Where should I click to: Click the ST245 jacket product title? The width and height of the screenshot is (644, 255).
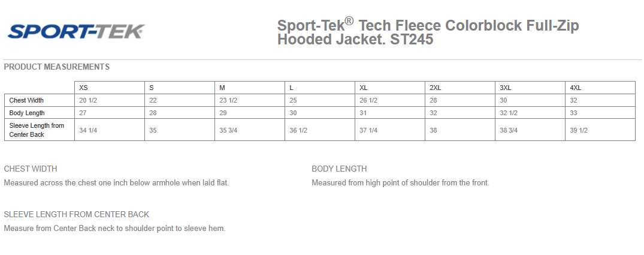point(428,33)
